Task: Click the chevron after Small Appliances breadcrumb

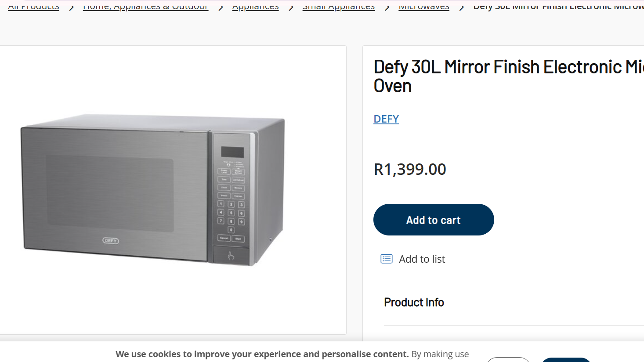Action: 387,7
